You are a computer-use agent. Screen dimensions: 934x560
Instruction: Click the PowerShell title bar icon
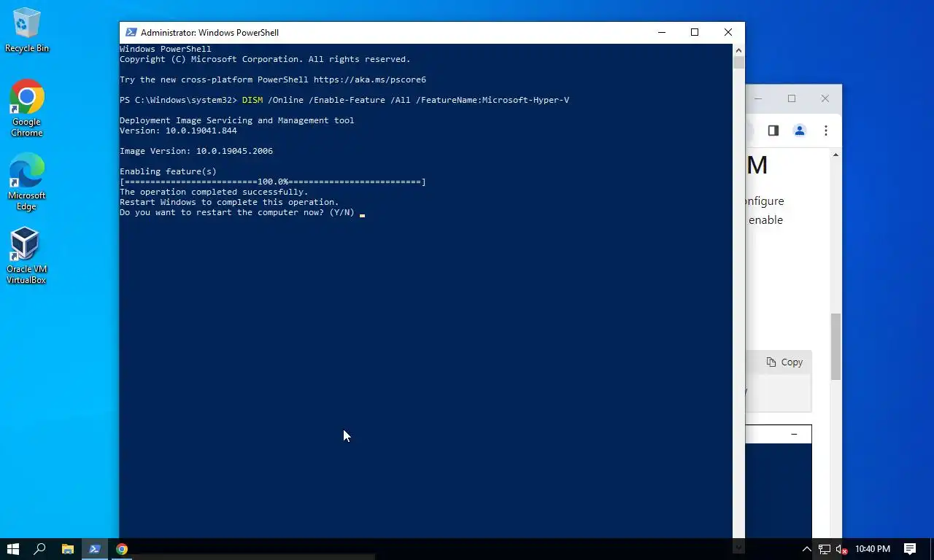[x=131, y=32]
